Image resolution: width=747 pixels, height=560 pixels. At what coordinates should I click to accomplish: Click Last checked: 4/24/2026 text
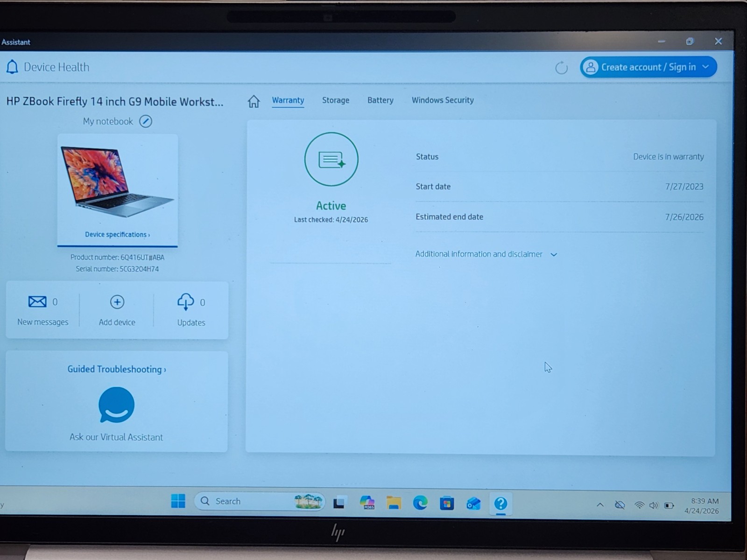point(331,220)
